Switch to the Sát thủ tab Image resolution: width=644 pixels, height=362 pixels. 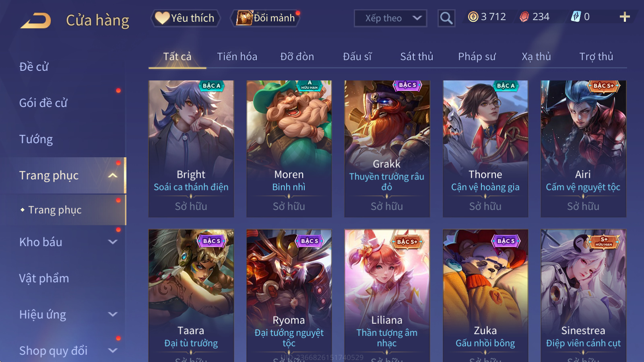[x=417, y=57]
